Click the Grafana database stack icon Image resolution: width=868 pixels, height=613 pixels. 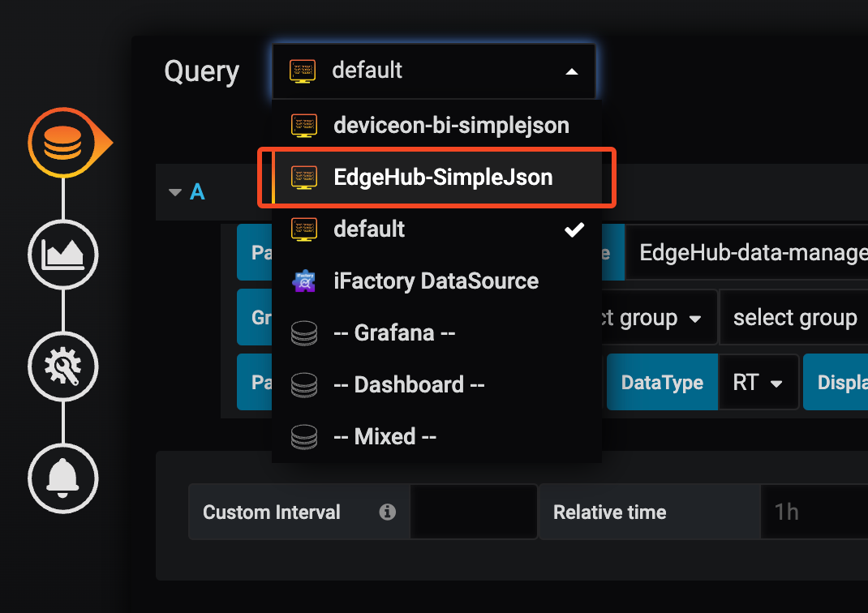303,333
